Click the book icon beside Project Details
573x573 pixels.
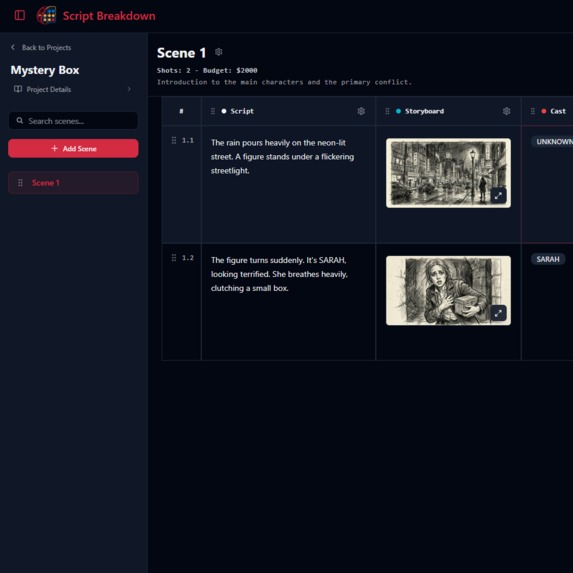tap(18, 89)
